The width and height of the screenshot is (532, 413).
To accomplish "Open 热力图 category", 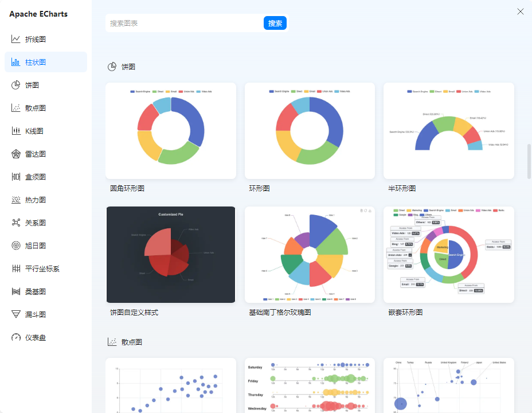I will pyautogui.click(x=46, y=200).
